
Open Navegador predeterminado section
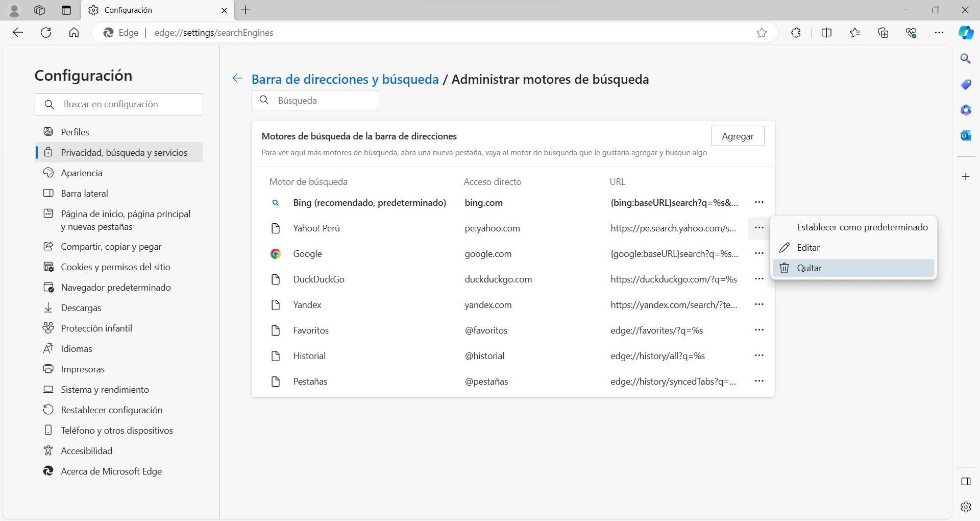click(x=119, y=287)
